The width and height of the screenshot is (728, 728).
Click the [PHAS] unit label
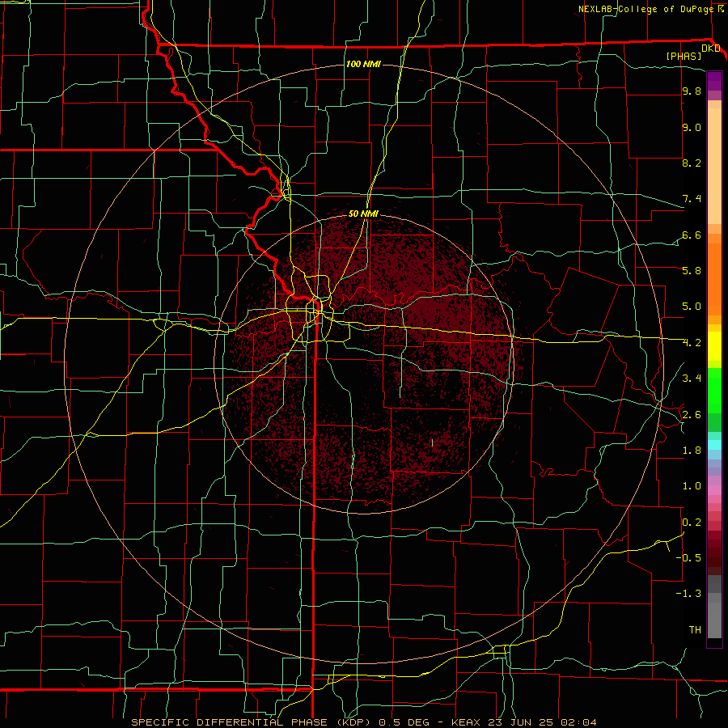pyautogui.click(x=684, y=57)
